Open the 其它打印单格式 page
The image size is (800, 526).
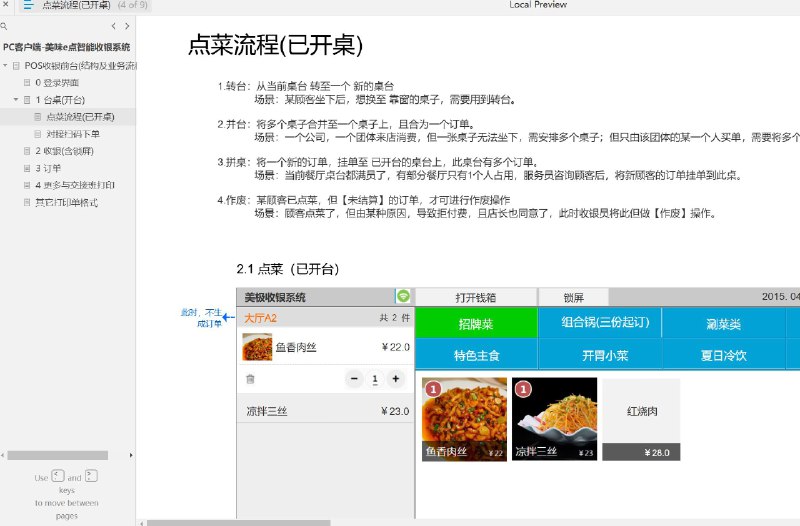click(66, 203)
